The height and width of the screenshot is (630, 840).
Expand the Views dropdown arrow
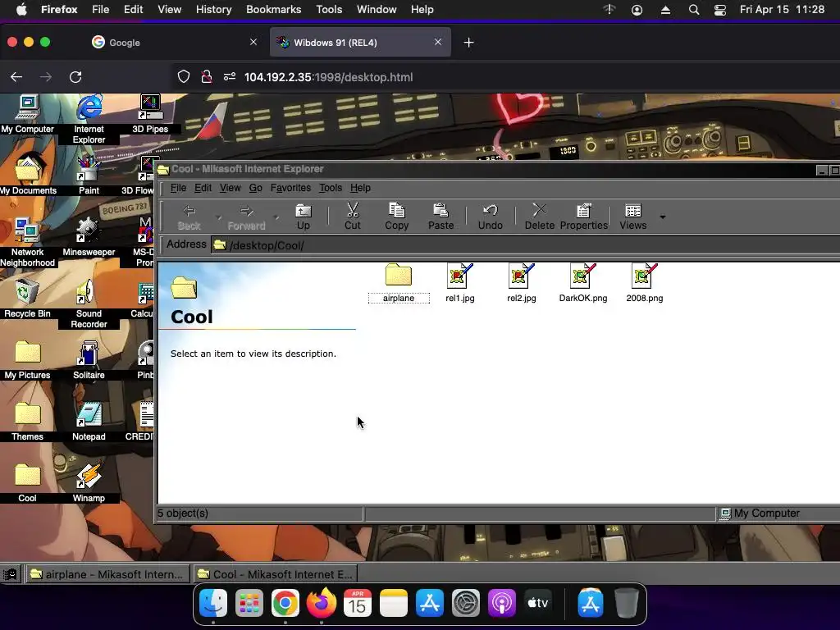pyautogui.click(x=663, y=217)
